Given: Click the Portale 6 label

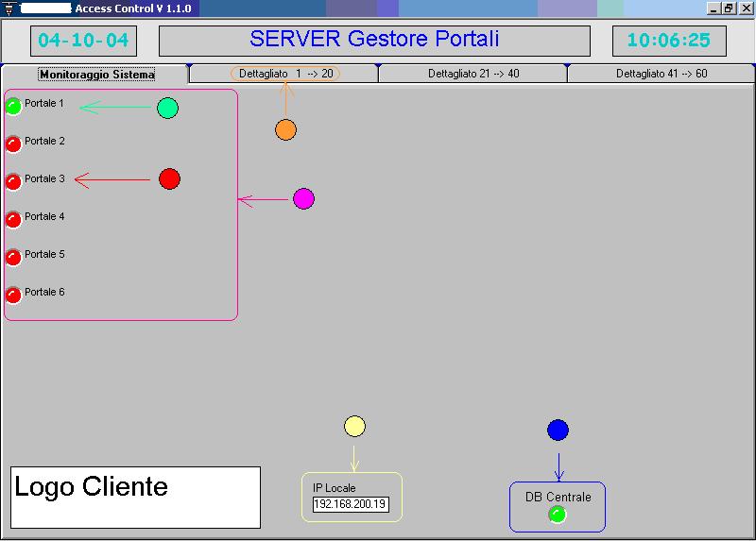Looking at the screenshot, I should (x=44, y=292).
